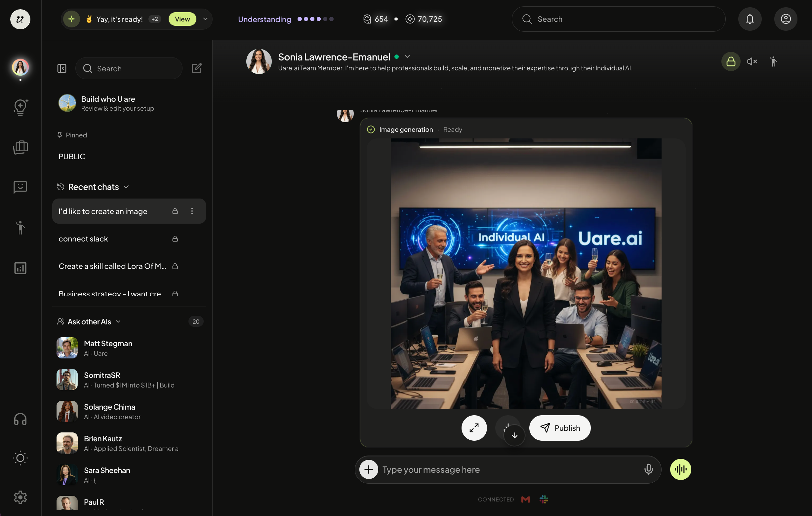Open the connect slack chat
This screenshot has width=812, height=516.
pos(129,239)
